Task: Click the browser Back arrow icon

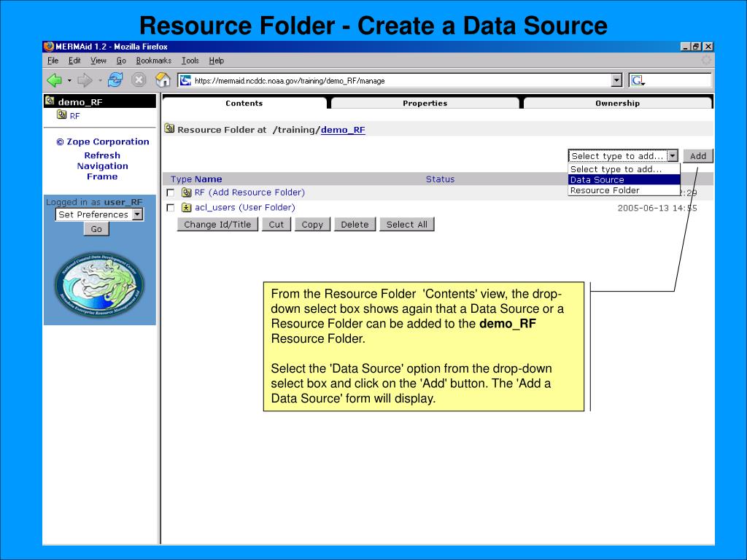Action: [55, 80]
